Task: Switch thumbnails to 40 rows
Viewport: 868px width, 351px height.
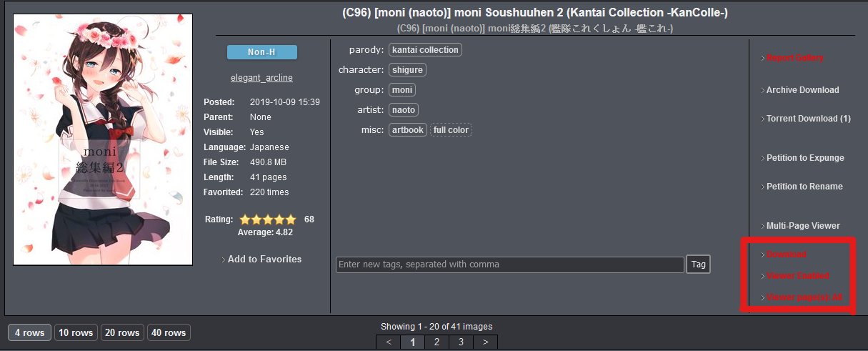Action: pyautogui.click(x=169, y=332)
